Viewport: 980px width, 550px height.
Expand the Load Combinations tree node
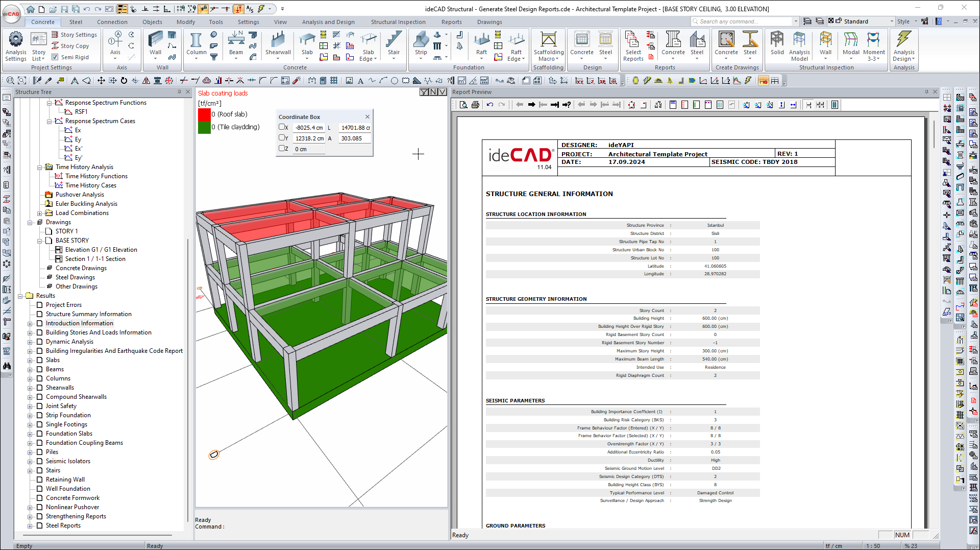[x=40, y=213]
